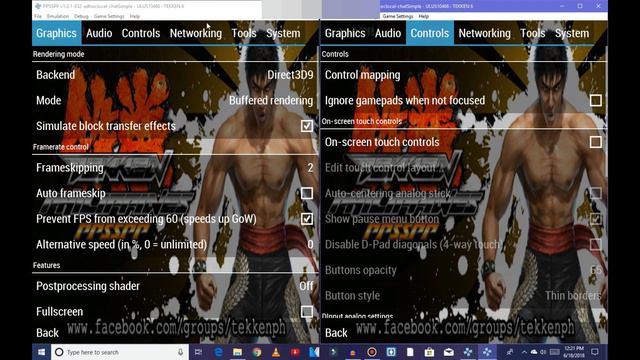Toggle Show pause menu button checkbox
Image resolution: width=640 pixels, height=360 pixels.
[x=596, y=219]
